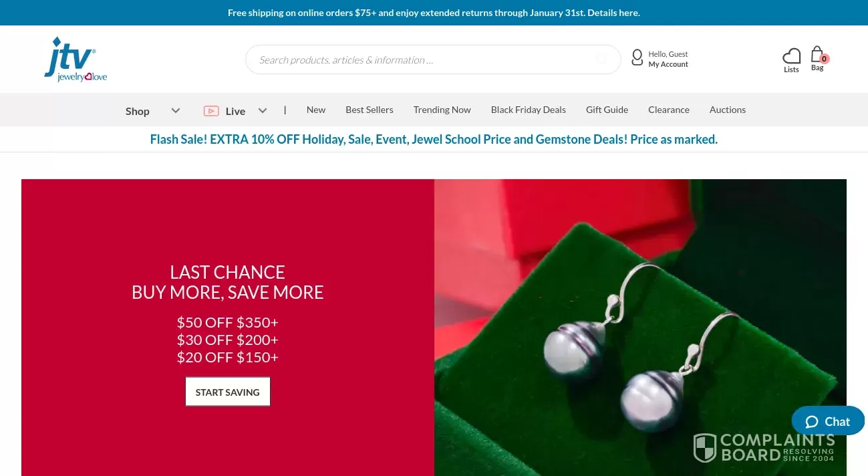The height and width of the screenshot is (476, 868).
Task: Open Black Friday Deals page
Action: [529, 110]
